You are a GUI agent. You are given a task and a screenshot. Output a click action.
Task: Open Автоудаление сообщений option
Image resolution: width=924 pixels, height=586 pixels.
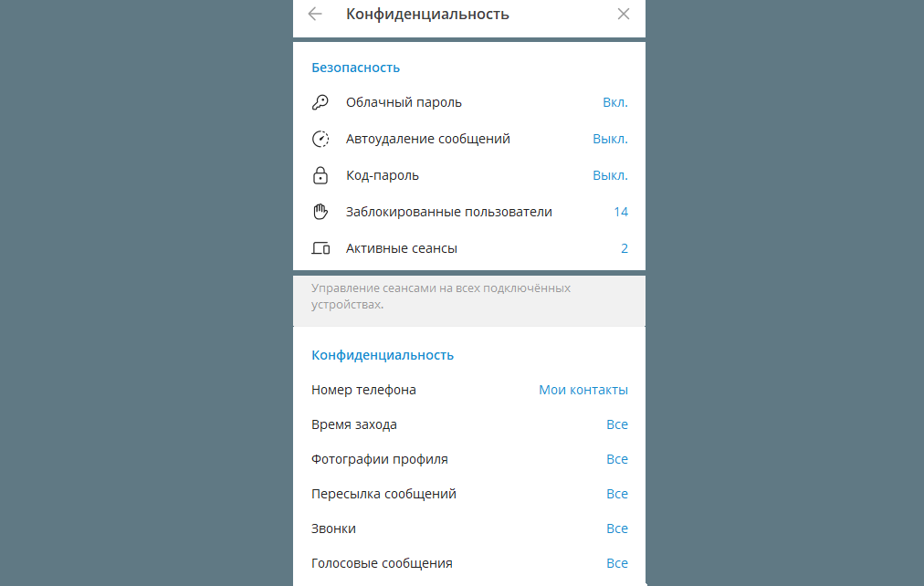coord(469,139)
